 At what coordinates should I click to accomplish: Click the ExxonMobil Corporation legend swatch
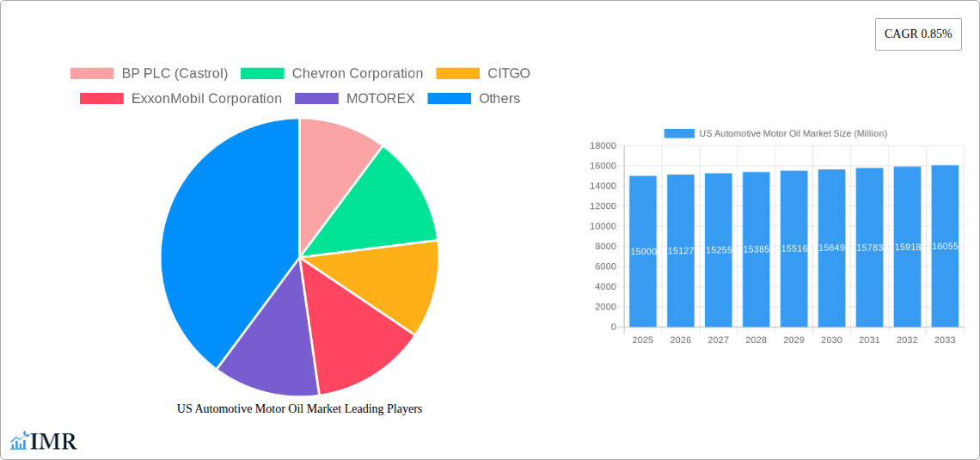[102, 99]
